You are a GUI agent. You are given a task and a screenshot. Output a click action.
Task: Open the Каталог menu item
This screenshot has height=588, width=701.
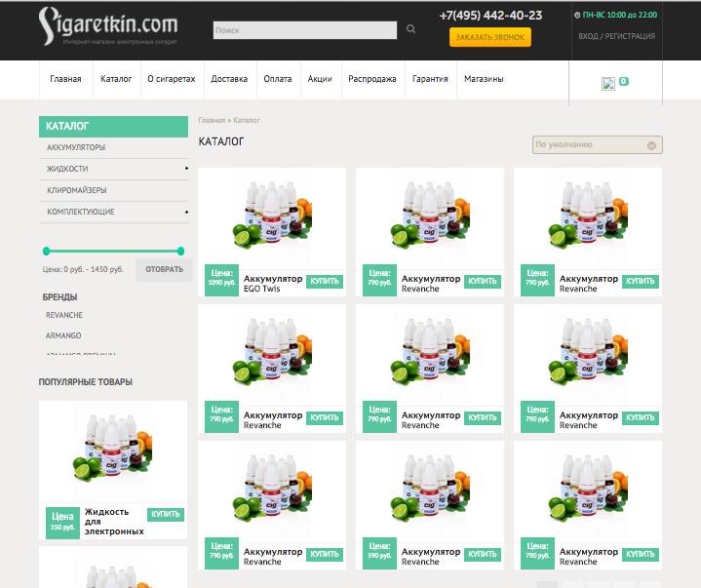point(116,79)
